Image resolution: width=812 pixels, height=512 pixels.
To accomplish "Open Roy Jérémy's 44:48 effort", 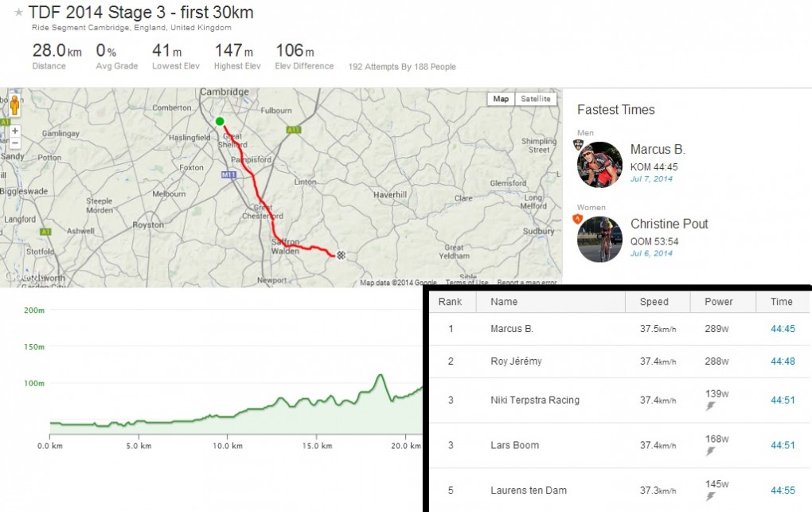I will point(782,362).
